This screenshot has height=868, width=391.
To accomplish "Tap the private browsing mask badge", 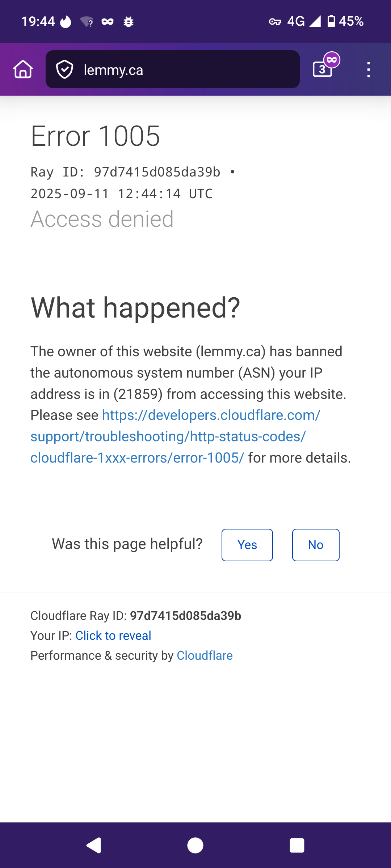I will [332, 60].
